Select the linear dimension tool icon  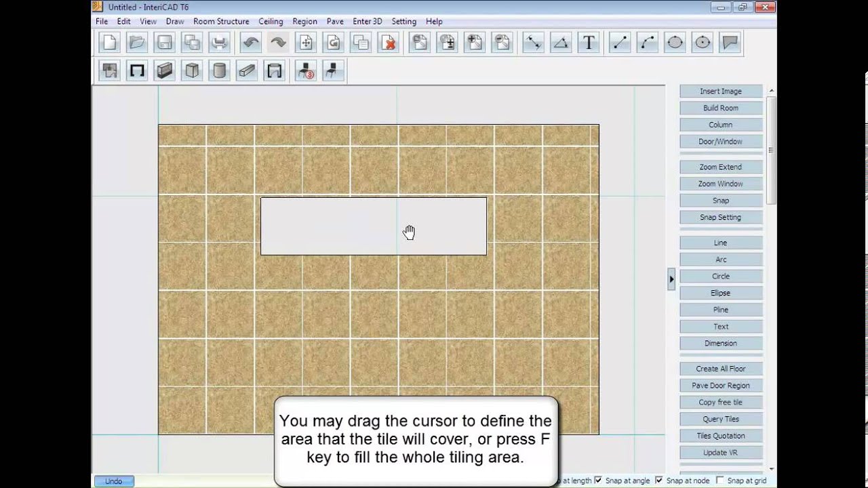point(534,43)
